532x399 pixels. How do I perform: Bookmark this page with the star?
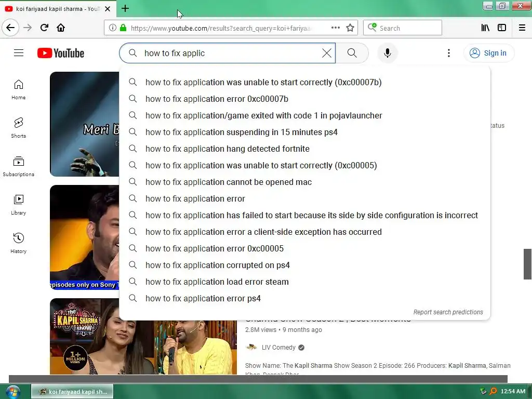tap(350, 28)
